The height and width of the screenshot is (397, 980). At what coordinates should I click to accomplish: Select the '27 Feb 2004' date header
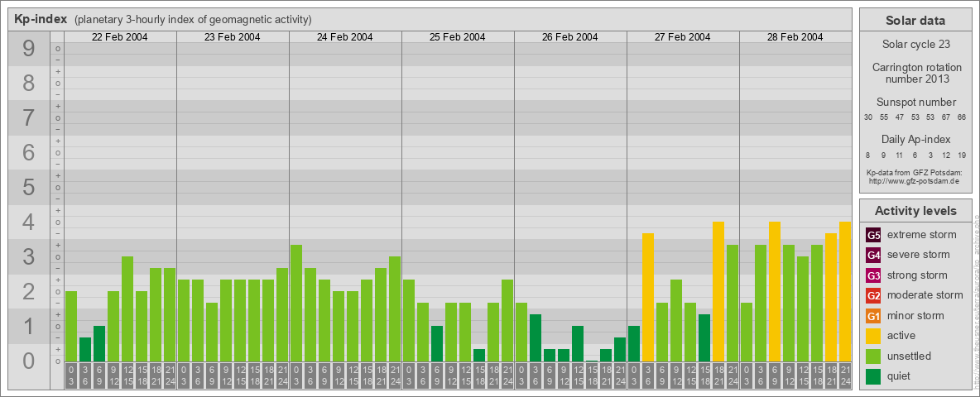(683, 37)
